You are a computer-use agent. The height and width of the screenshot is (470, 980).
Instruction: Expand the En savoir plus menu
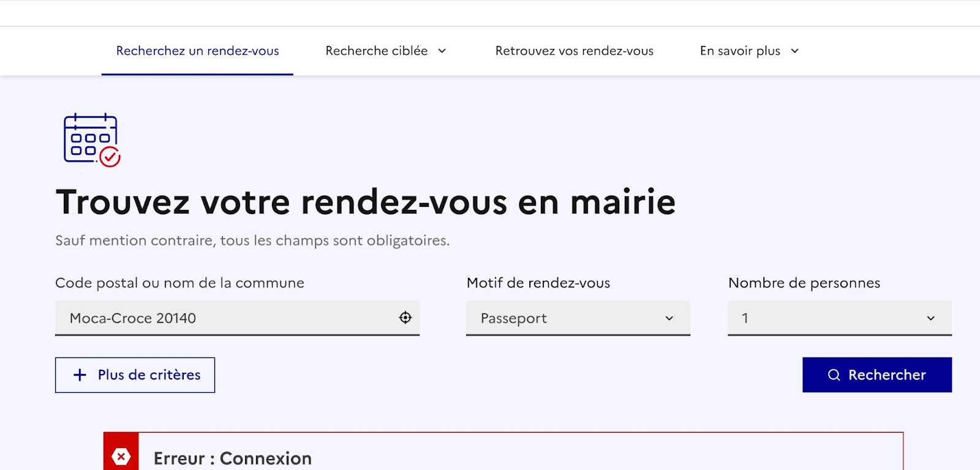click(750, 51)
